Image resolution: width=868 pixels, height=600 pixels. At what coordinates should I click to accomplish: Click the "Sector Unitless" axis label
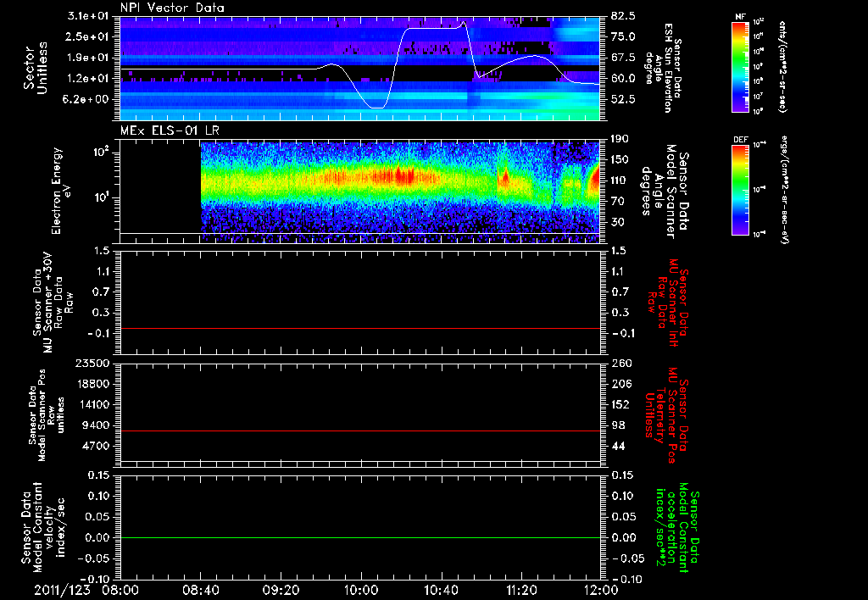(x=36, y=68)
